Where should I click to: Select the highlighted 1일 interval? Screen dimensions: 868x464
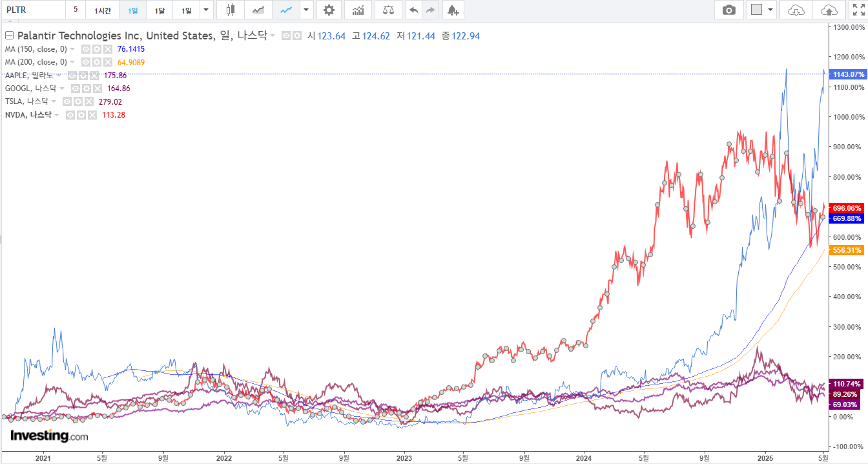132,10
